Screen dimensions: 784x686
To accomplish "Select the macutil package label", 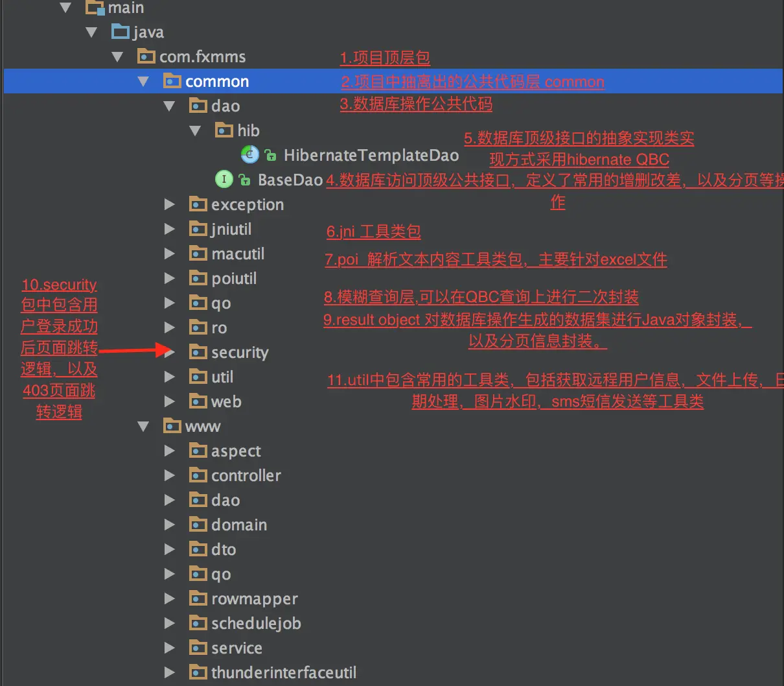I will click(238, 254).
